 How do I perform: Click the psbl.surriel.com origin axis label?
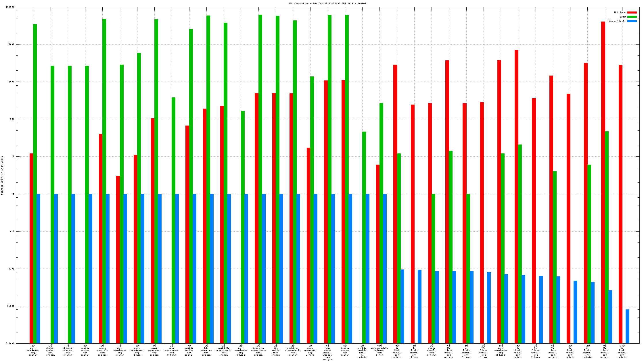point(102,350)
